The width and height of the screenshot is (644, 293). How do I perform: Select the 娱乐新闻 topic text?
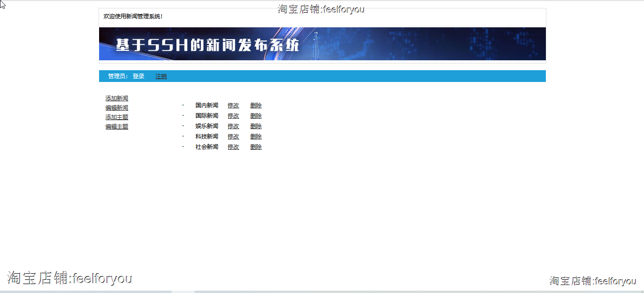207,126
